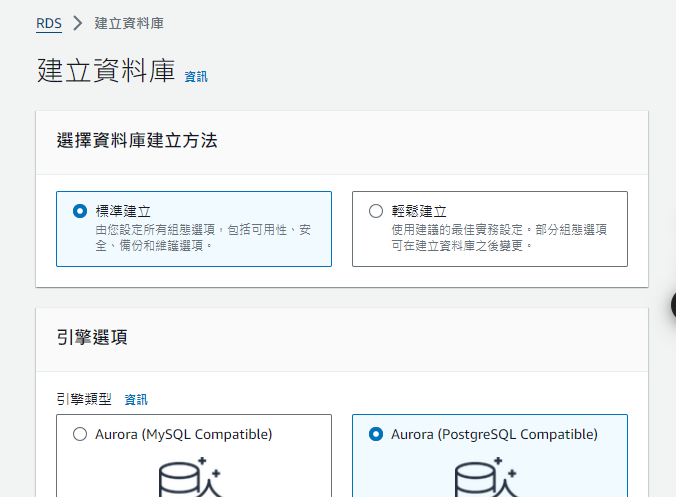Choose Aurora (MySQL Compatible) radio button

tap(80, 434)
